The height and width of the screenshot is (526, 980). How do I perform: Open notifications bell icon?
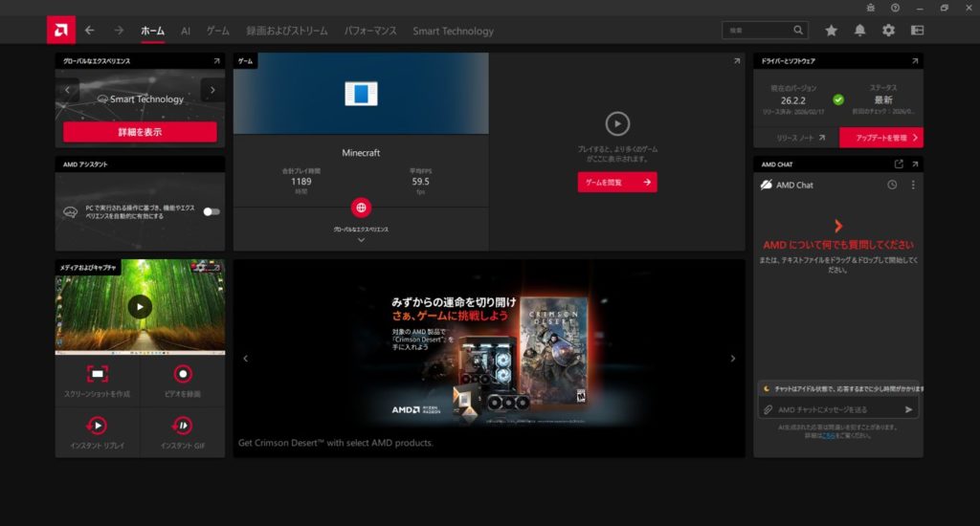point(859,31)
